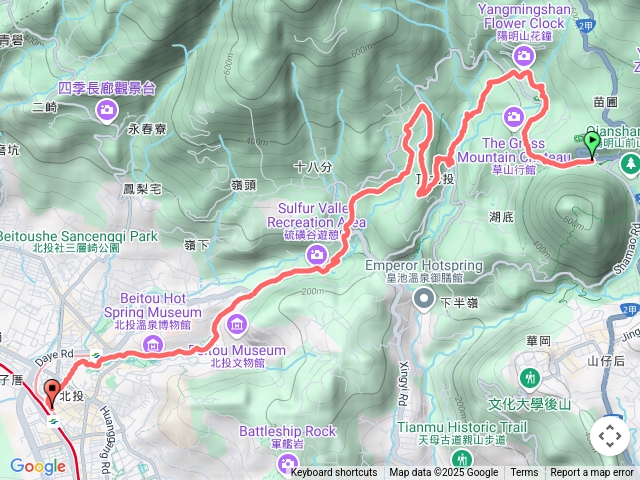The height and width of the screenshot is (480, 640).
Task: Click the Beitou Museum building marker
Action: coord(237,326)
